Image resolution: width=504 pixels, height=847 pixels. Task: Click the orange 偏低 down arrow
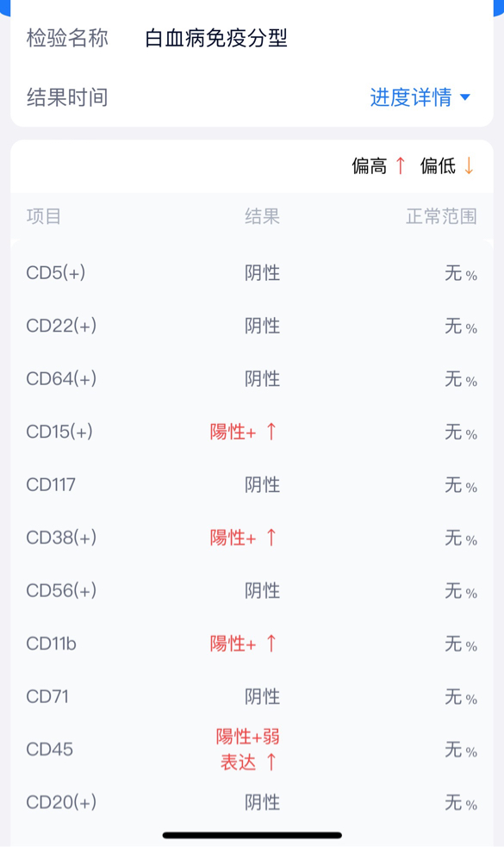pyautogui.click(x=469, y=165)
